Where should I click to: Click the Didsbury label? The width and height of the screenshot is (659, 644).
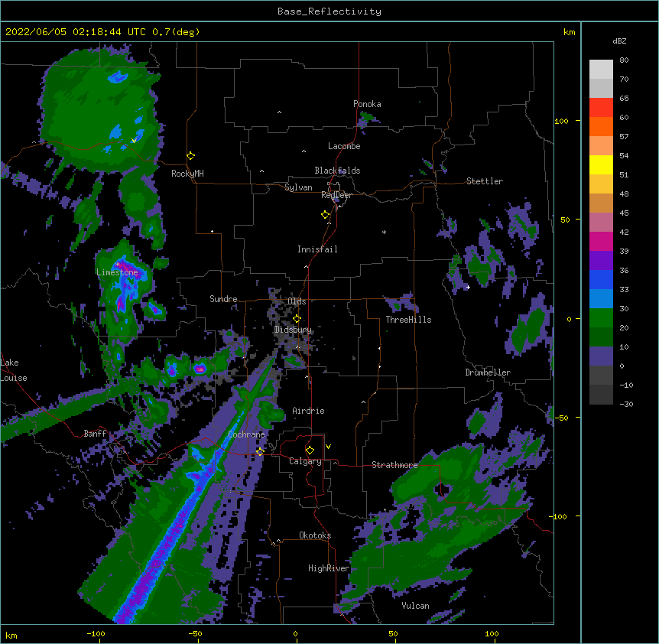pos(293,330)
